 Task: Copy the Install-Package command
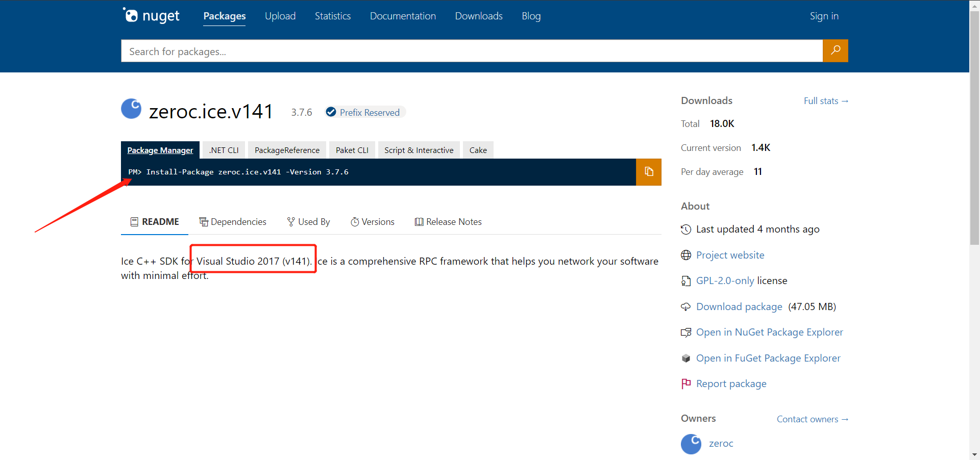click(649, 172)
